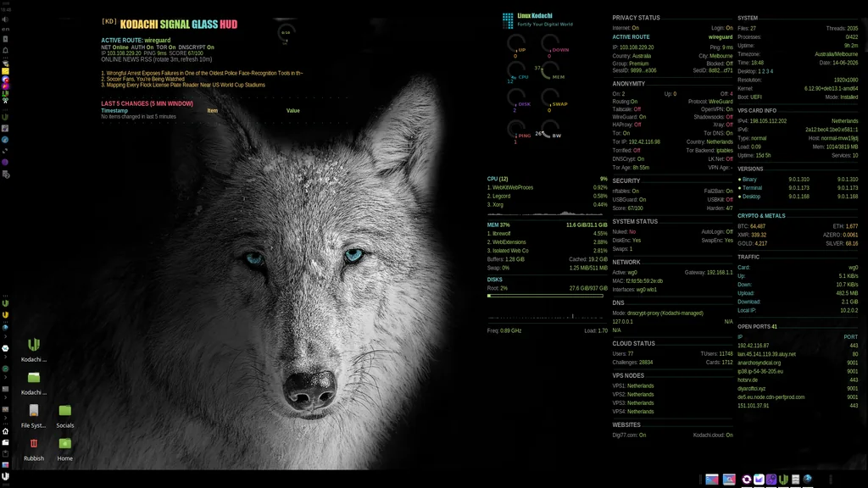Click the 'BTC: 64,487' crypto value
The width and height of the screenshot is (868, 488).
pyautogui.click(x=751, y=226)
